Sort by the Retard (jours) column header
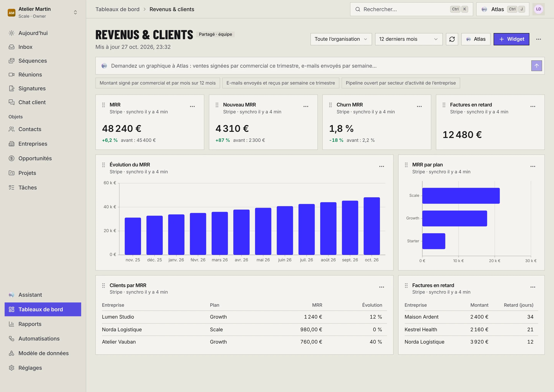The height and width of the screenshot is (392, 554). [518, 305]
